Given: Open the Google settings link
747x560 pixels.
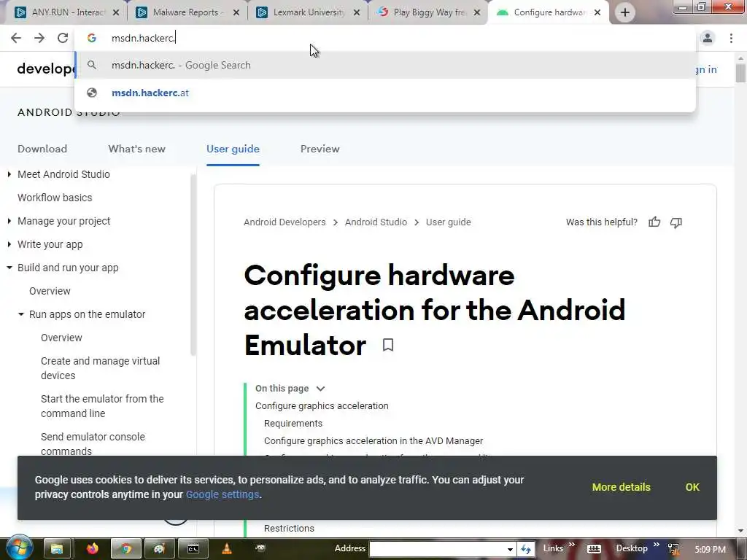Looking at the screenshot, I should 222,494.
